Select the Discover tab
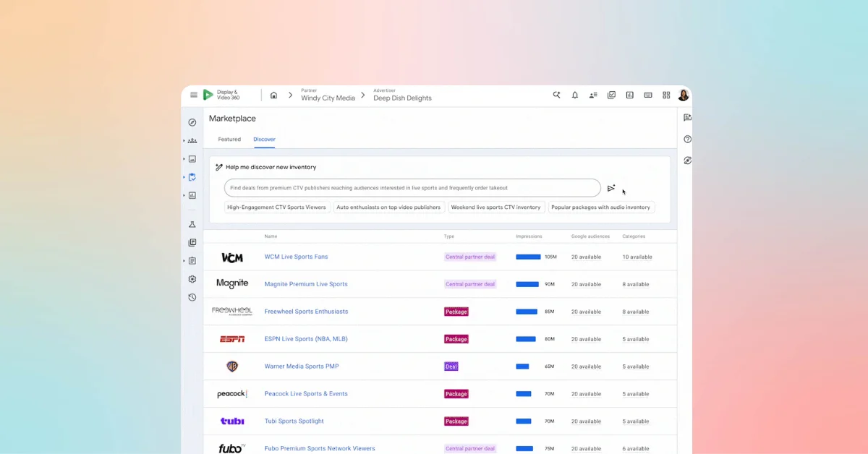The height and width of the screenshot is (454, 868). [264, 140]
